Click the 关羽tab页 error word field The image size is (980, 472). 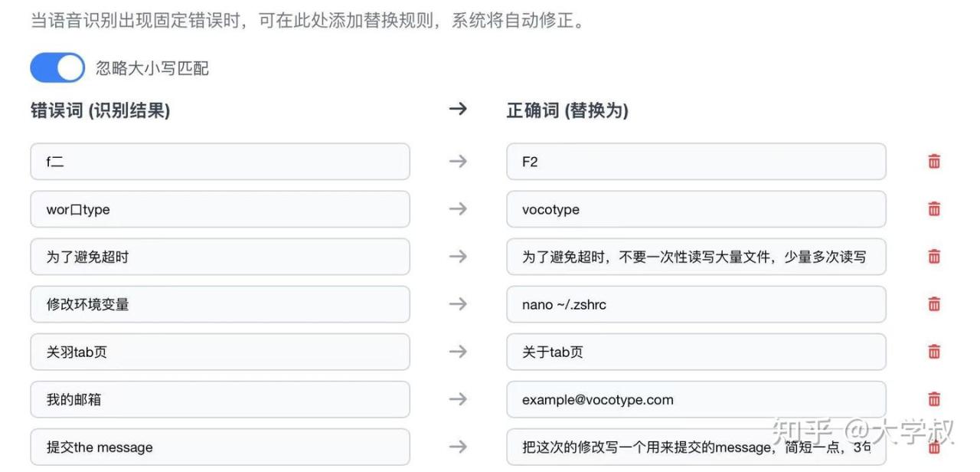[x=220, y=352]
